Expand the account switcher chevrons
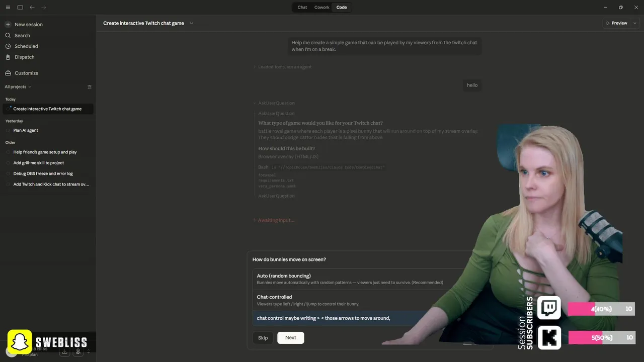This screenshot has height=362, width=644. click(x=89, y=351)
